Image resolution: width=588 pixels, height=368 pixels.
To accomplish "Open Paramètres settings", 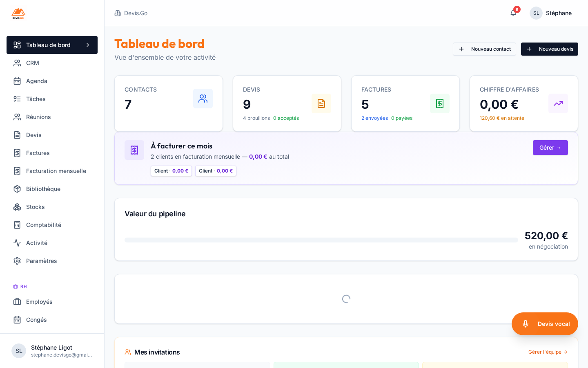I will tap(52, 261).
